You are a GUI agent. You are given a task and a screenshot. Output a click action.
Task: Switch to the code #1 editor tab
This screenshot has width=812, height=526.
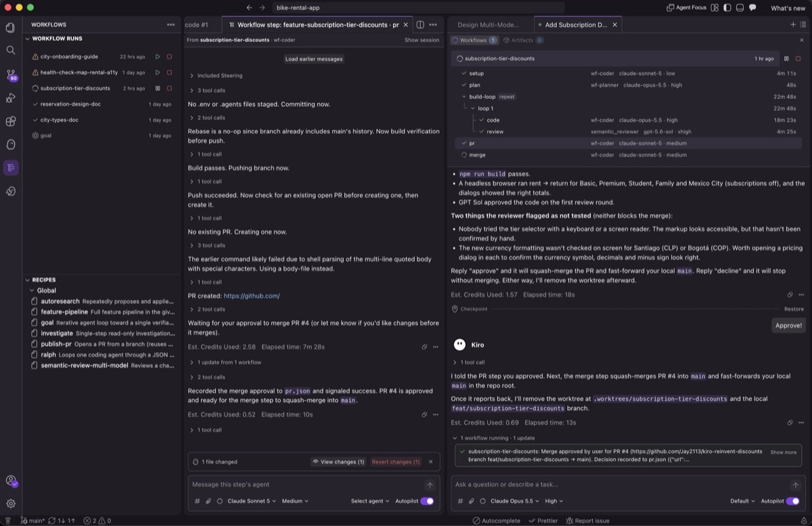pyautogui.click(x=196, y=24)
